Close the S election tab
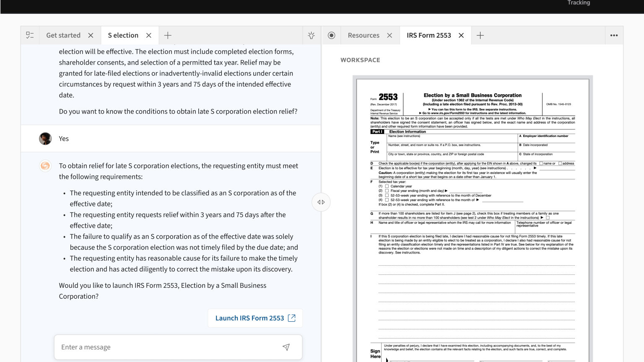The height and width of the screenshot is (362, 644). (x=149, y=36)
